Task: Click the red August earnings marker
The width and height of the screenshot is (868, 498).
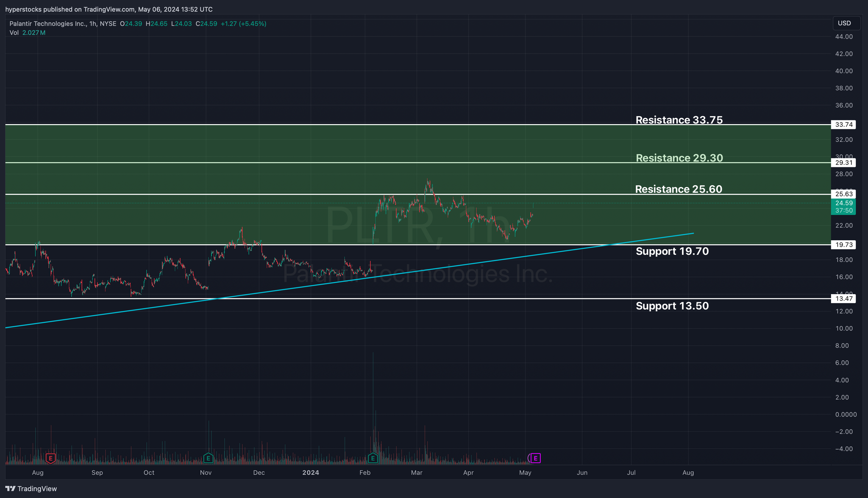Action: pos(51,458)
